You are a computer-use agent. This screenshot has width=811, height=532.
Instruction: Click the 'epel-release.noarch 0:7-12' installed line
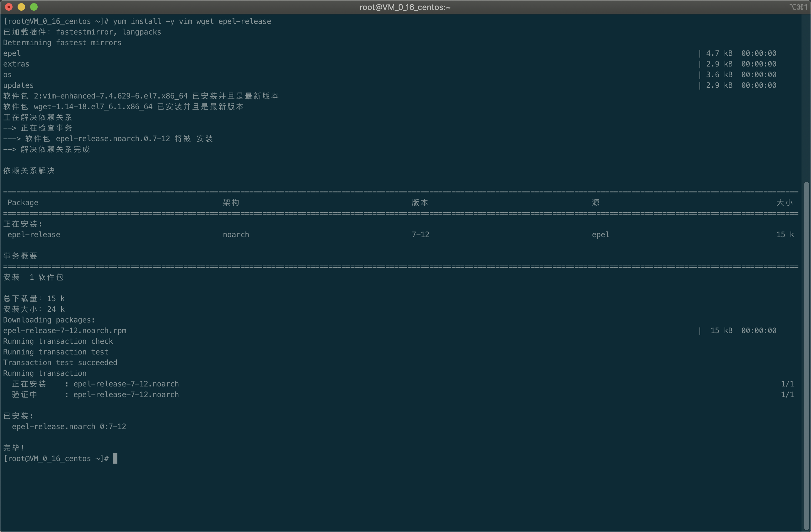point(69,426)
